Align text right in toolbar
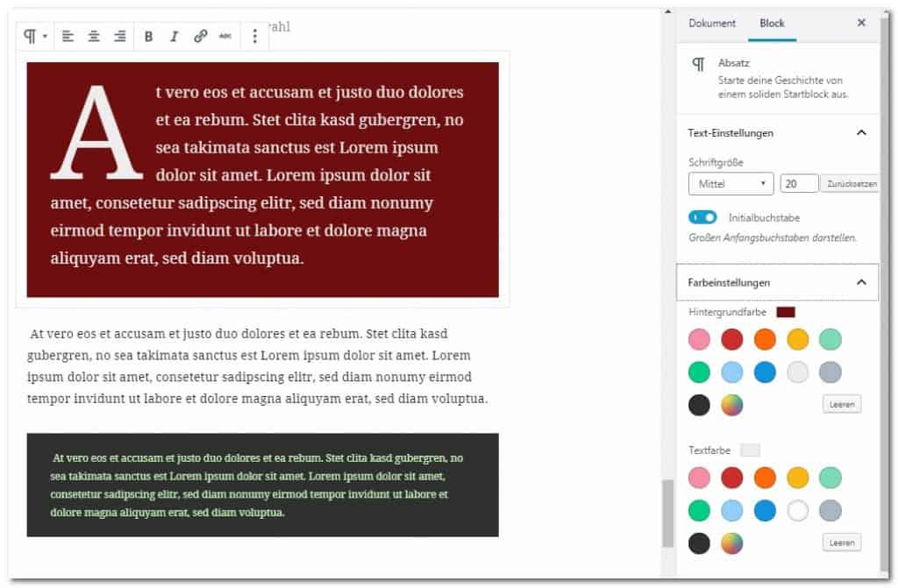Image resolution: width=898 pixels, height=588 pixels. (x=119, y=37)
